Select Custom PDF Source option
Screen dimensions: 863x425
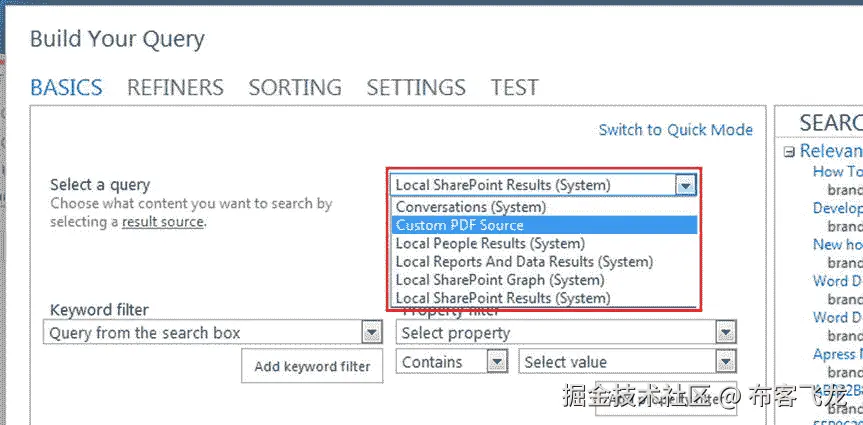tap(544, 225)
